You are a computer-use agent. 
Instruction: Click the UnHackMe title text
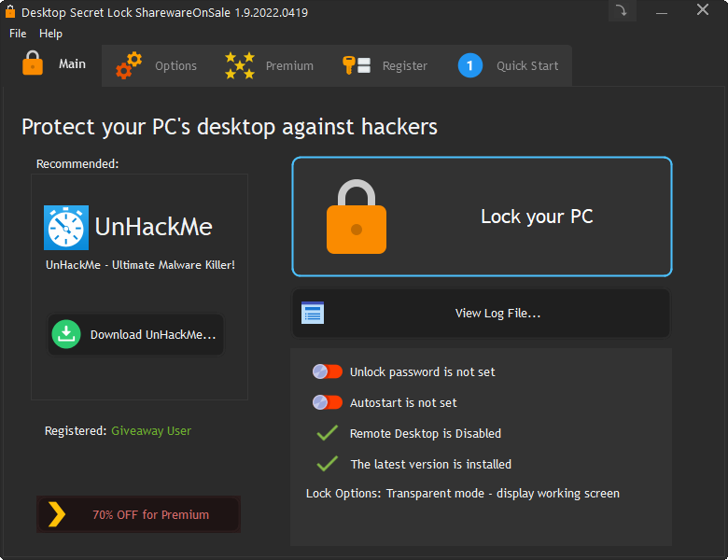point(154,227)
